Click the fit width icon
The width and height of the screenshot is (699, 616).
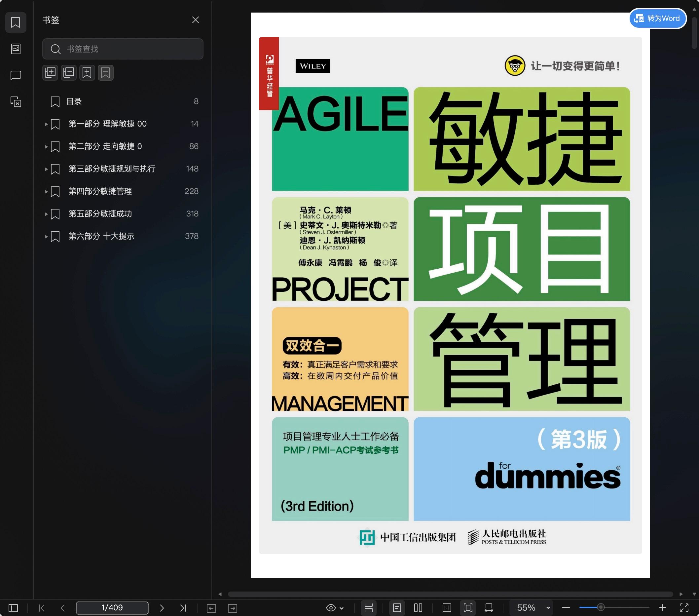point(489,608)
